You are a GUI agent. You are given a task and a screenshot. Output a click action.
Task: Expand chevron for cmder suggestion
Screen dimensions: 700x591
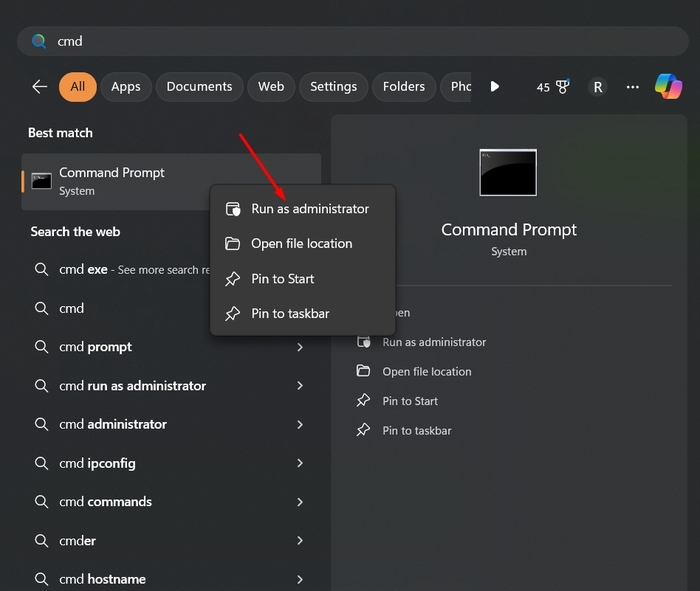[300, 541]
